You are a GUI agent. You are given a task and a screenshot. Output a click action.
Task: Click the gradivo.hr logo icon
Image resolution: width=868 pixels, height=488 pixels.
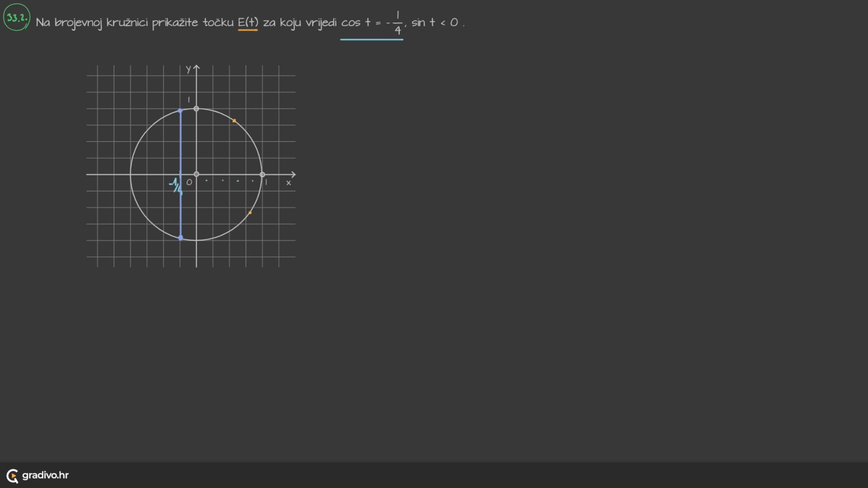click(x=12, y=475)
